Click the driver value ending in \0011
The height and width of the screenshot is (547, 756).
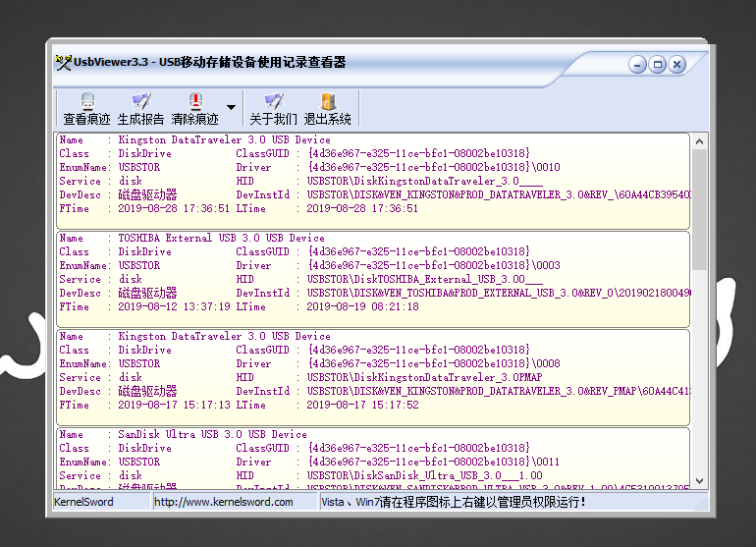click(434, 463)
